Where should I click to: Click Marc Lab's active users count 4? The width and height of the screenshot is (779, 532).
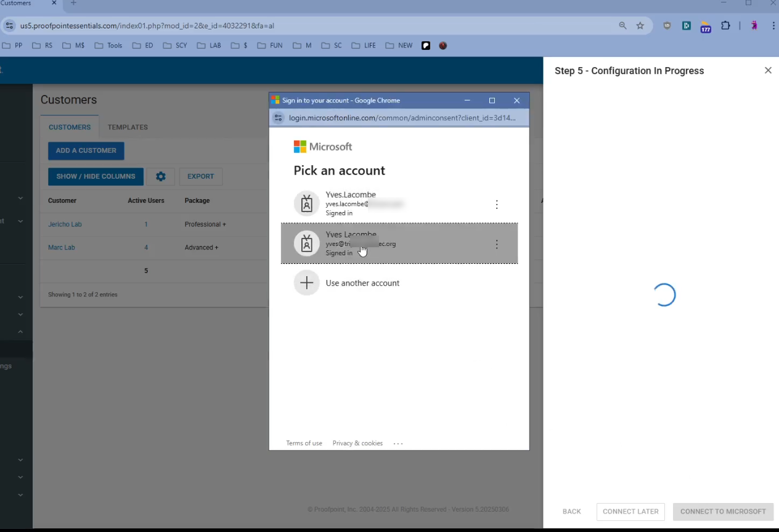[146, 247]
